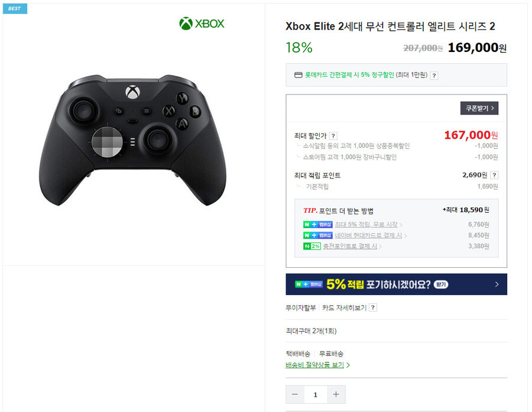Open the help icon next to 최대 적립 포인트

(494, 175)
